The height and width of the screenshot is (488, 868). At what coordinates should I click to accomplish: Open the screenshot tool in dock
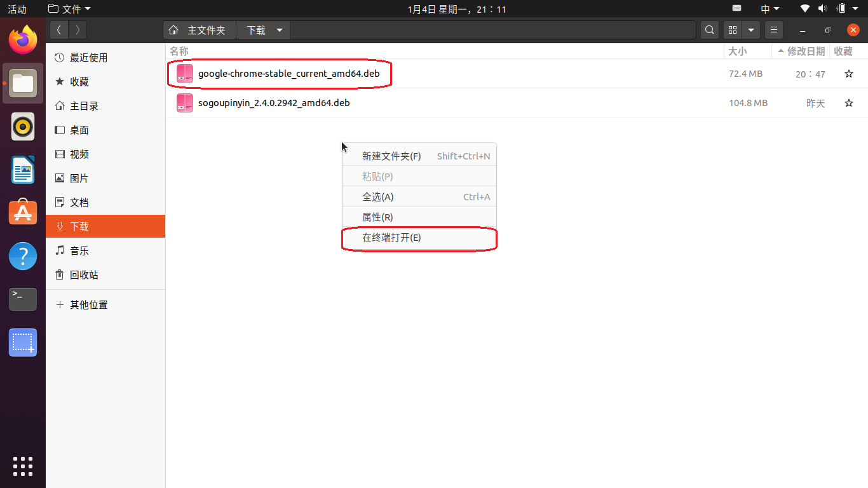click(x=23, y=342)
